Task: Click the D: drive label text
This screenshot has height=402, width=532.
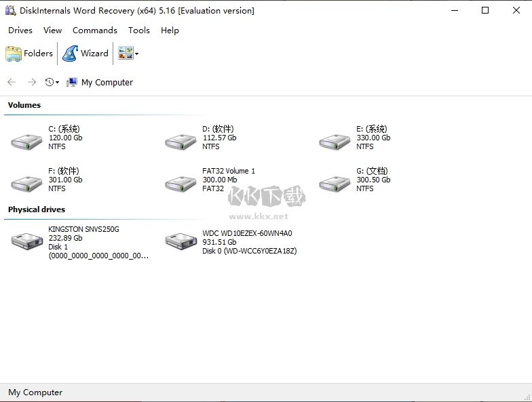Action: click(x=218, y=129)
